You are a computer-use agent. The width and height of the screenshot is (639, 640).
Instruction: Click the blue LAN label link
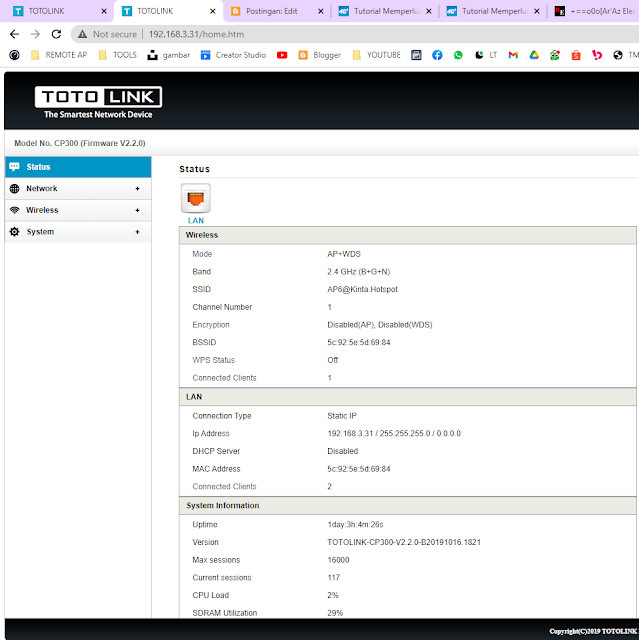[x=196, y=220]
